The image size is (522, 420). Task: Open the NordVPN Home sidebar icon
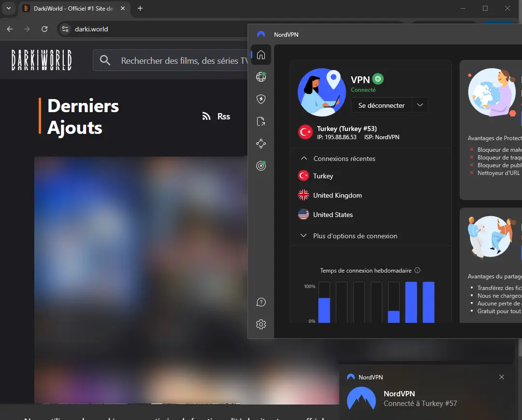(x=261, y=55)
